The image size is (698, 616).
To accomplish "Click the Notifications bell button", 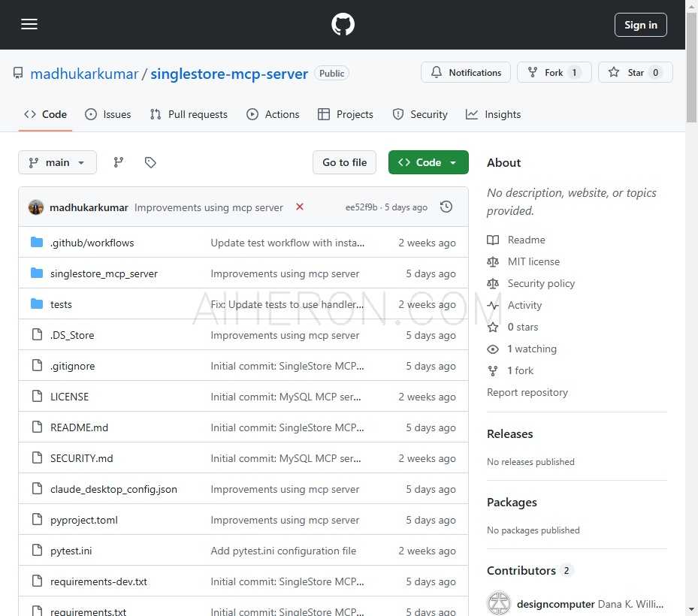I will (x=466, y=73).
